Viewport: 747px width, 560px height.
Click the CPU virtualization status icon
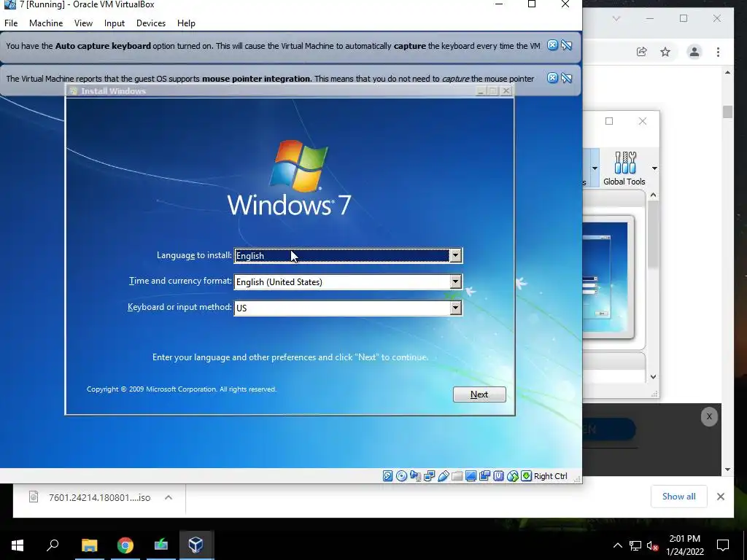pos(498,476)
